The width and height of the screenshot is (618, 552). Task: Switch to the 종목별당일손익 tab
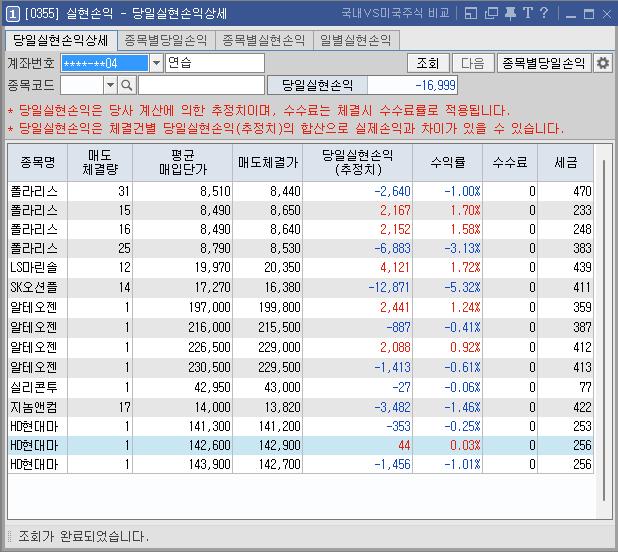coord(166,40)
